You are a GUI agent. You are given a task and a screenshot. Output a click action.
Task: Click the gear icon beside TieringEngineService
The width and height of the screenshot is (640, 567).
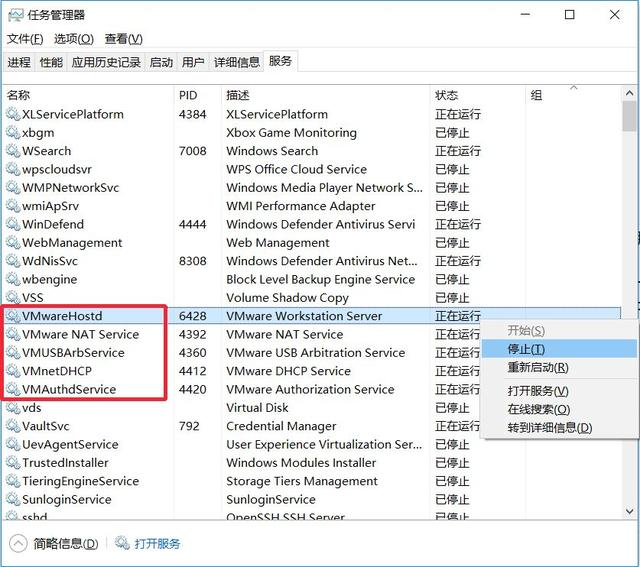13,481
